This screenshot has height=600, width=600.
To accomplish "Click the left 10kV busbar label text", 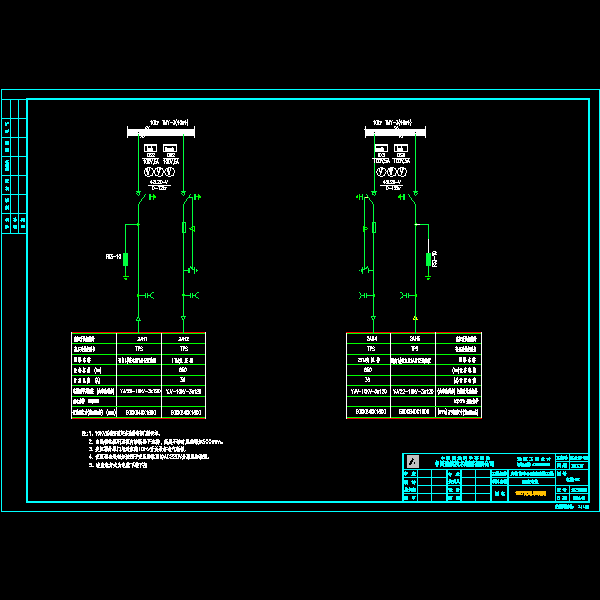I will (169, 122).
